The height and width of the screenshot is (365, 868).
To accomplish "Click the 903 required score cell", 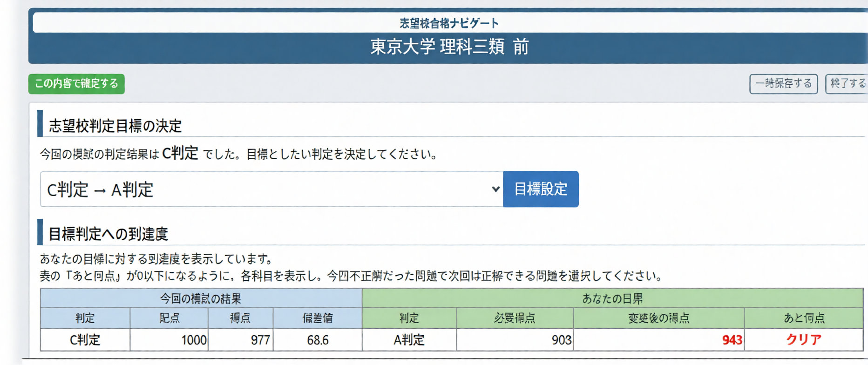I will (x=515, y=340).
